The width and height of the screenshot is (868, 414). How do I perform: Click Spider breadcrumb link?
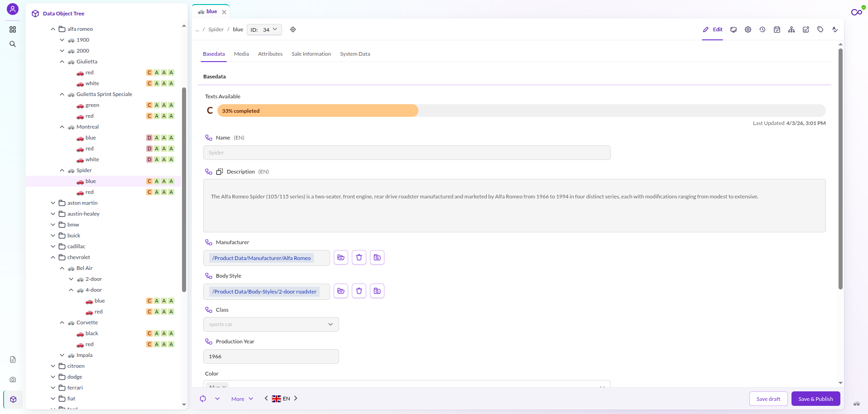pos(216,29)
